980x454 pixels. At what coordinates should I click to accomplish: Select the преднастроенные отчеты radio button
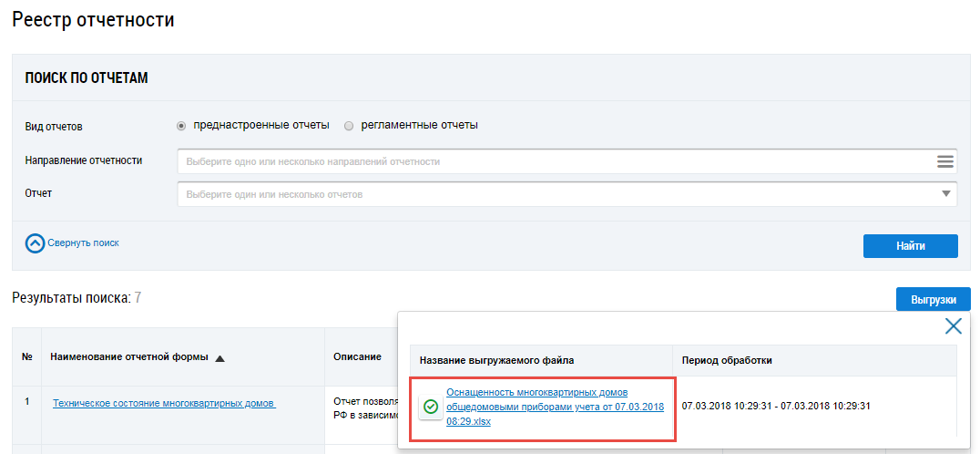point(181,126)
